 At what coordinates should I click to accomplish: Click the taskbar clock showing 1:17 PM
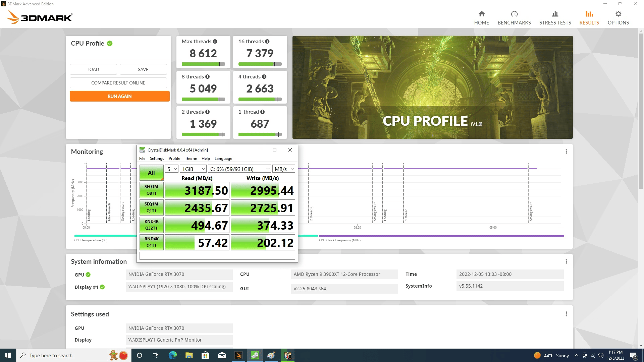pyautogui.click(x=615, y=355)
